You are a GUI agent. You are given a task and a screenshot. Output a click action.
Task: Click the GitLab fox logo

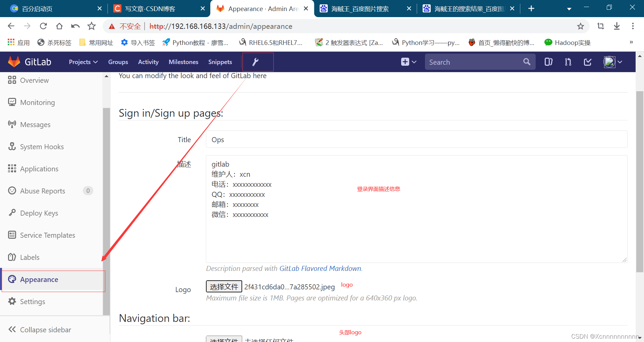[x=14, y=62]
